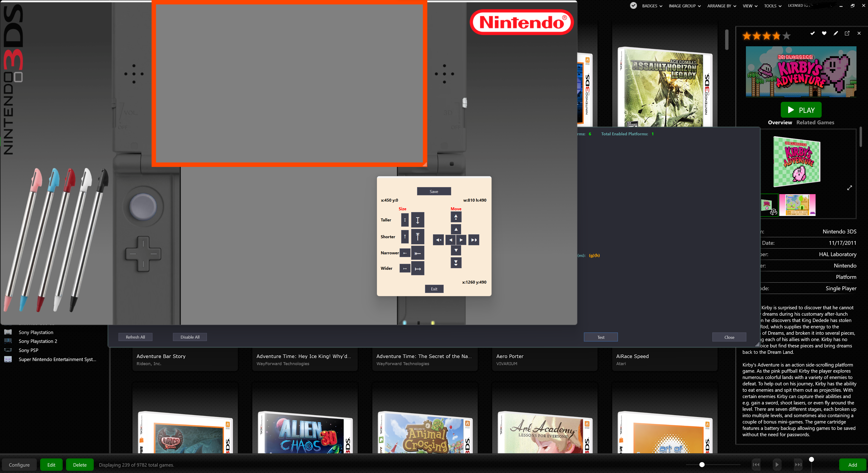The height and width of the screenshot is (473, 868).
Task: Switch to the Related Games tab
Action: (x=815, y=122)
